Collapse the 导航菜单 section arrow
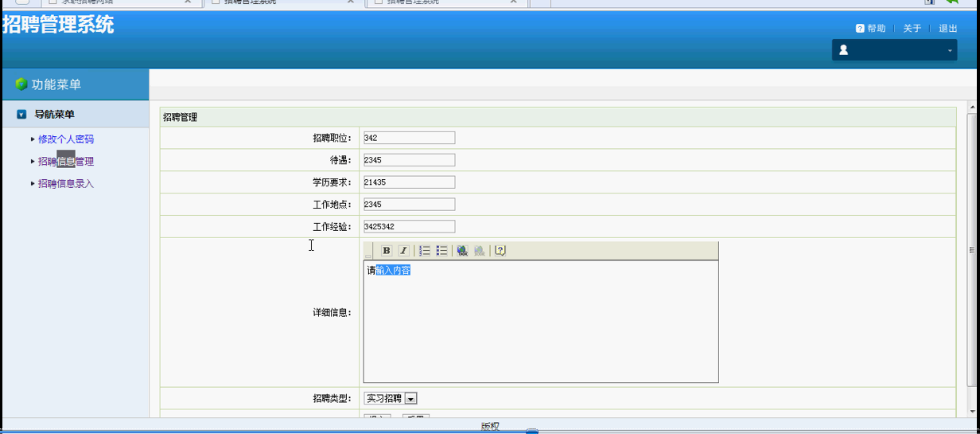This screenshot has width=980, height=434. (x=21, y=115)
